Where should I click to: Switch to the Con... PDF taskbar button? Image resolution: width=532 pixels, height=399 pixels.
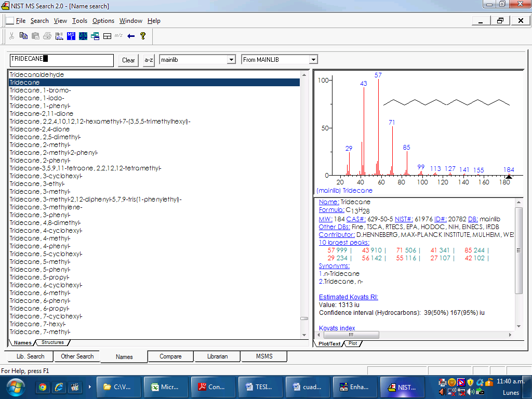coord(212,387)
